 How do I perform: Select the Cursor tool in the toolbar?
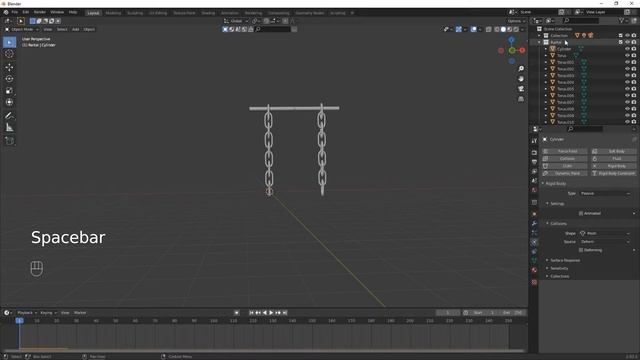point(9,54)
